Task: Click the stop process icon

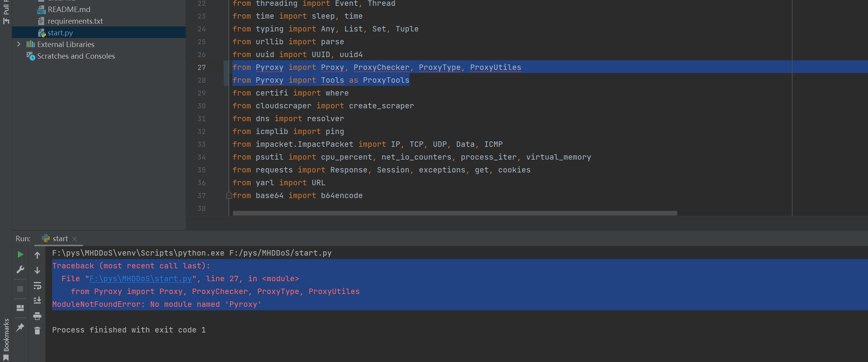Action: tap(20, 289)
